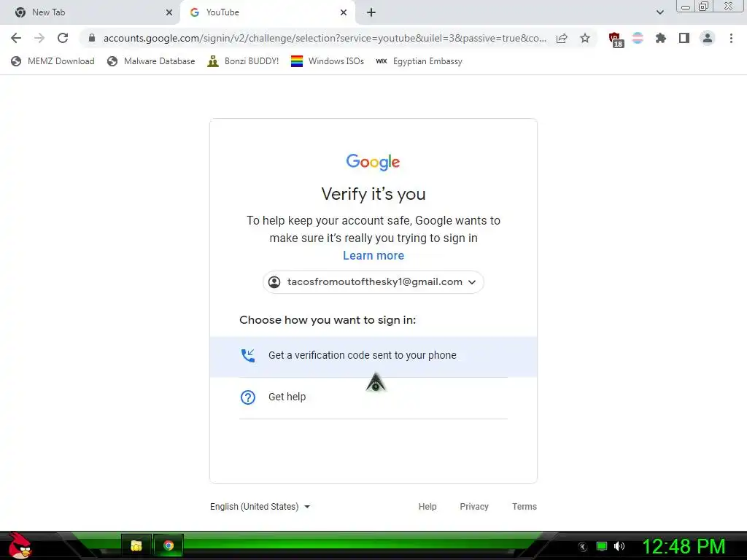
Task: Click the forward navigation arrow
Action: click(x=39, y=38)
